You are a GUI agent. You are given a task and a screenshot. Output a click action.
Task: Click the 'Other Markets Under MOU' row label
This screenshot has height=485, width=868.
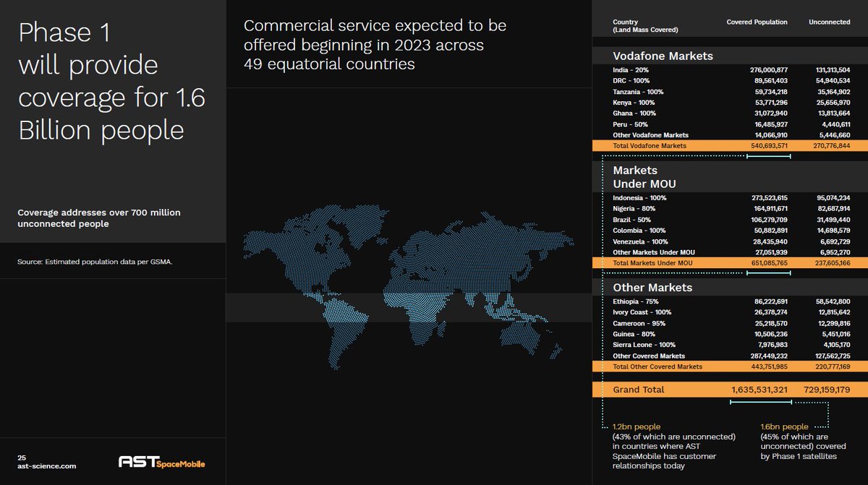(653, 252)
